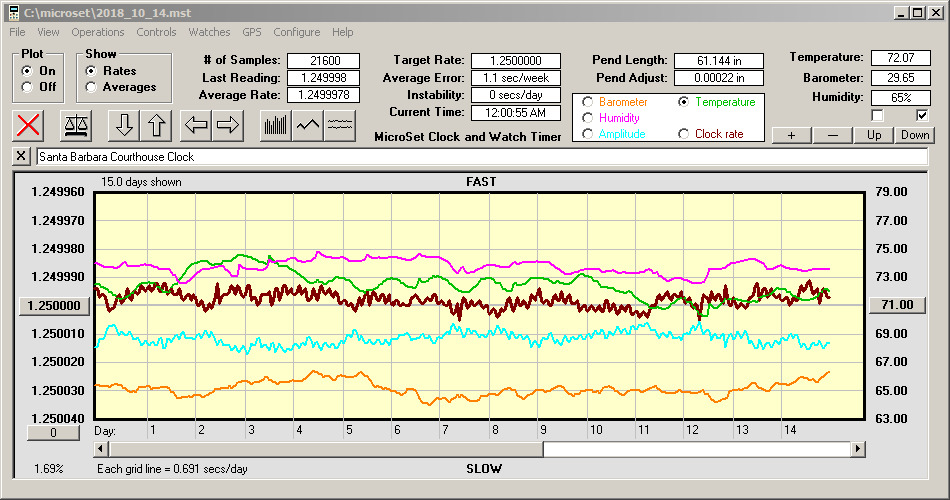Open the Controls menu
The image size is (950, 500).
click(x=156, y=32)
